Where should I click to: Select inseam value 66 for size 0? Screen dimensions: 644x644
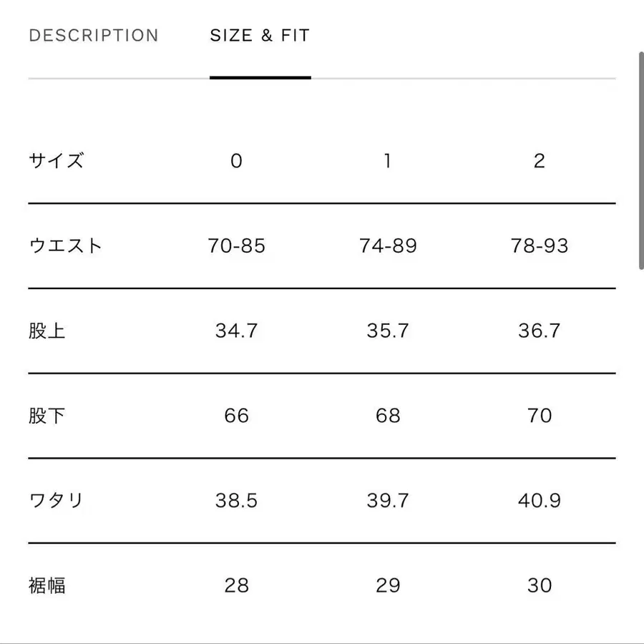(x=237, y=416)
